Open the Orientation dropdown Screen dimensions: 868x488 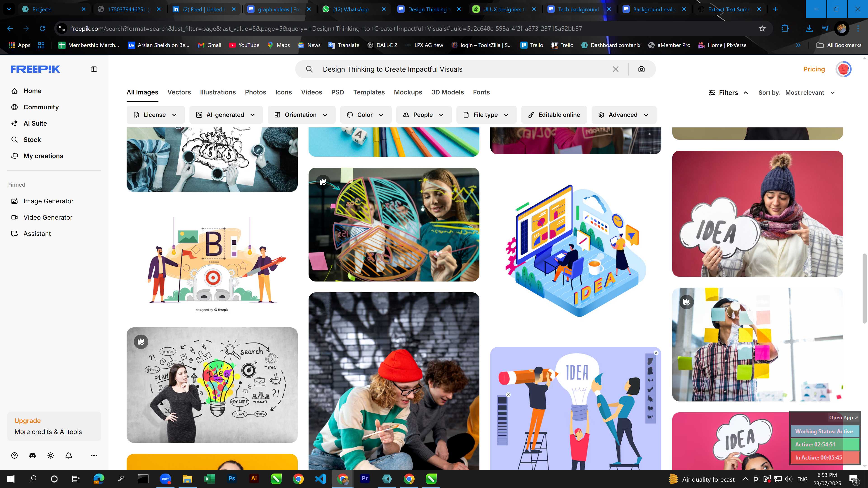(301, 115)
